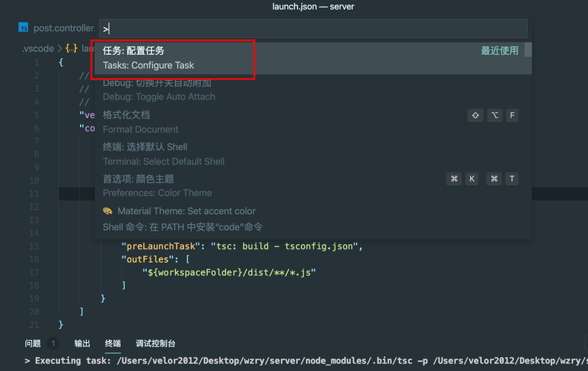Click the TS file icon on post.controller tab
This screenshot has height=371, width=588.
[23, 27]
